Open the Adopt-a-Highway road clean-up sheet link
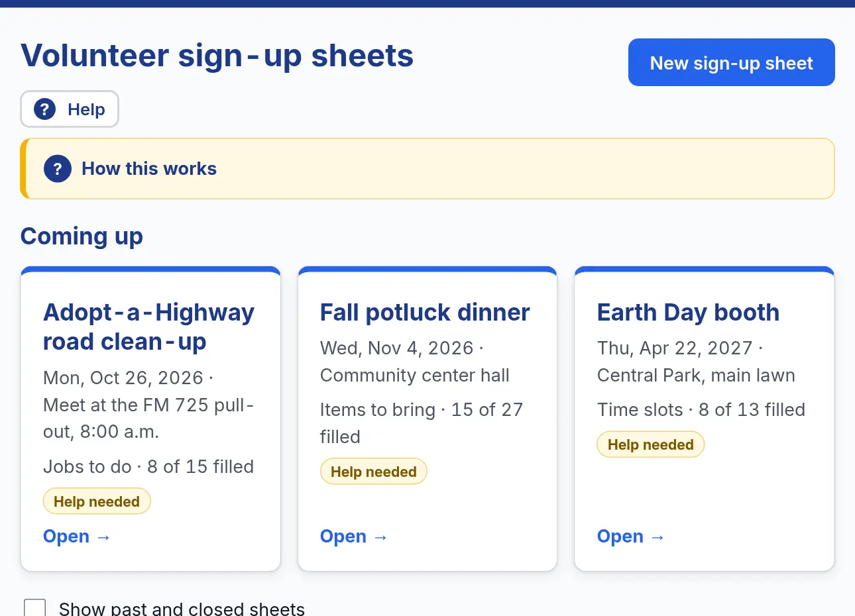 pyautogui.click(x=76, y=537)
